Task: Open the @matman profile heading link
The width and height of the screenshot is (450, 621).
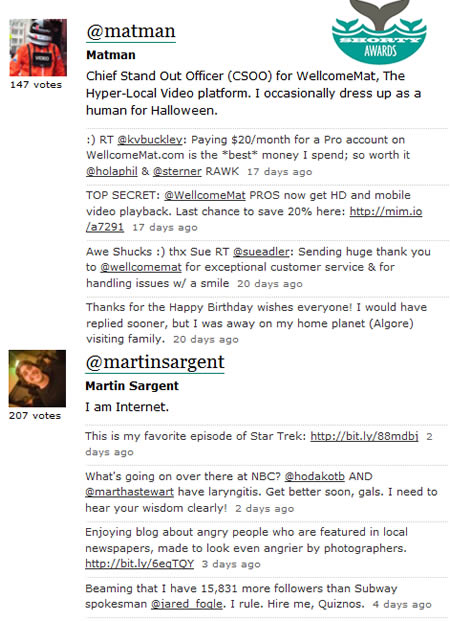Action: (131, 31)
